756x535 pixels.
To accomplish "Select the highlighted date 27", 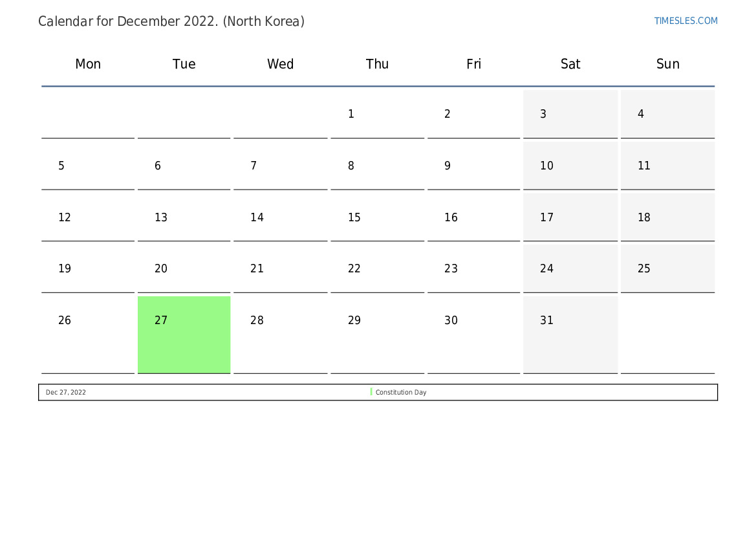I will [x=184, y=335].
